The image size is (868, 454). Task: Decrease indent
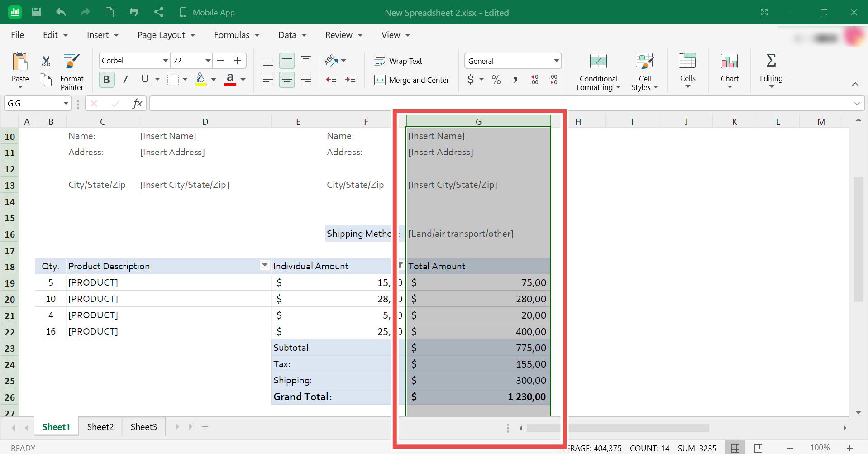(x=331, y=80)
